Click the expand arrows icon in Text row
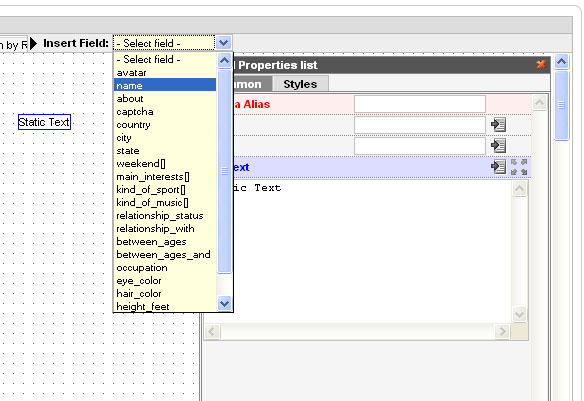584x401 pixels. pos(519,167)
